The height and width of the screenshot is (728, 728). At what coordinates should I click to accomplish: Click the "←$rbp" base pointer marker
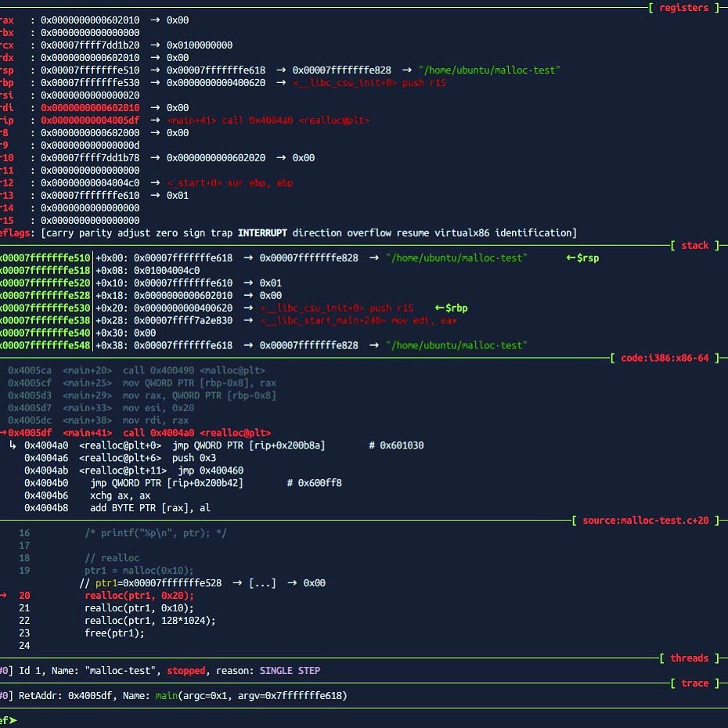(452, 308)
